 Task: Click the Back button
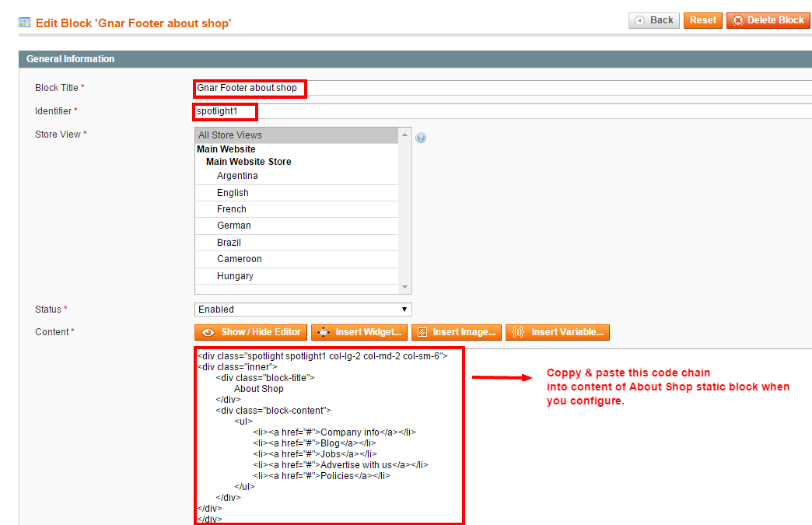[653, 20]
